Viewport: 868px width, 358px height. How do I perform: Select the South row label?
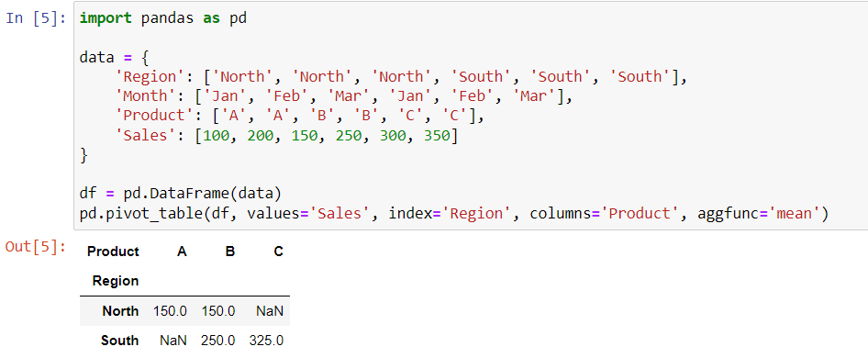(x=119, y=341)
